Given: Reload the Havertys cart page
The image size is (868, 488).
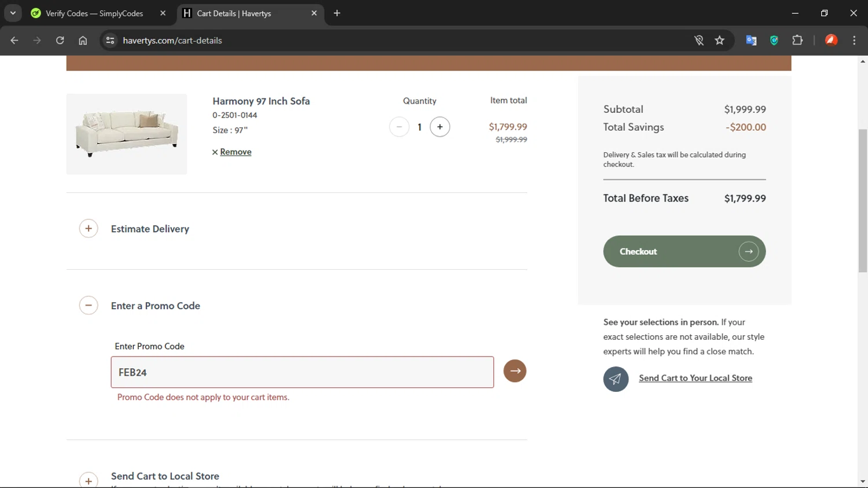Looking at the screenshot, I should [x=60, y=41].
